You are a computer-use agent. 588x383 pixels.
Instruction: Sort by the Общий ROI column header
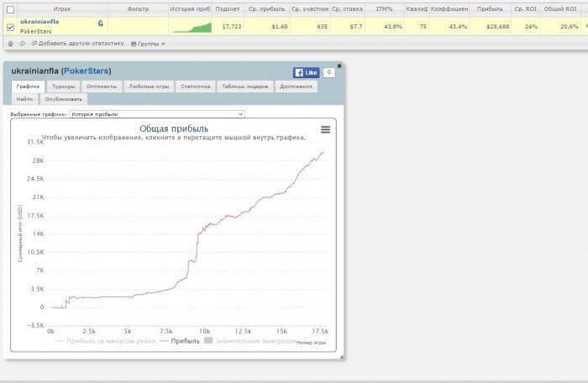tap(560, 9)
